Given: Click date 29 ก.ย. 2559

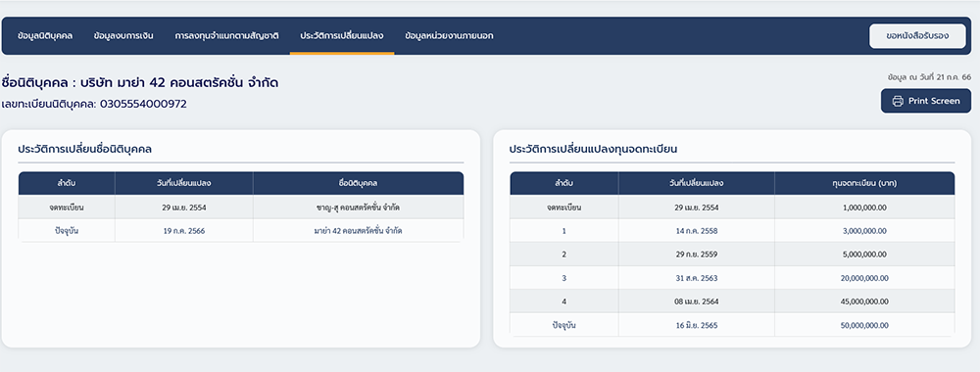Looking at the screenshot, I should click(x=696, y=255).
